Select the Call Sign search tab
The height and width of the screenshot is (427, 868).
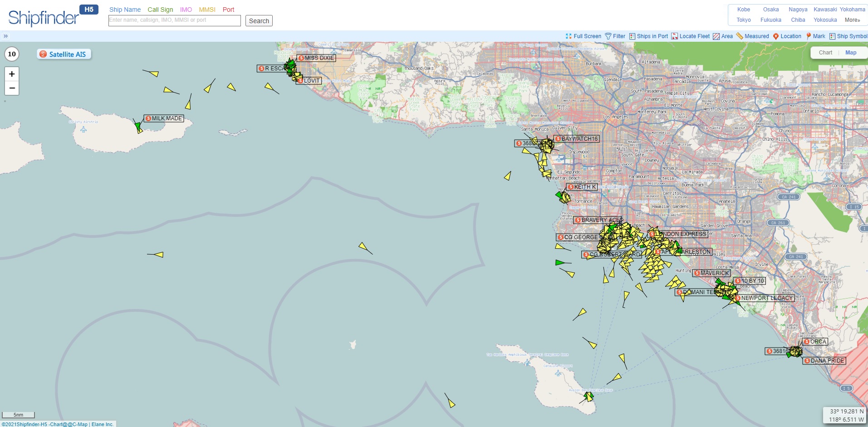(160, 10)
